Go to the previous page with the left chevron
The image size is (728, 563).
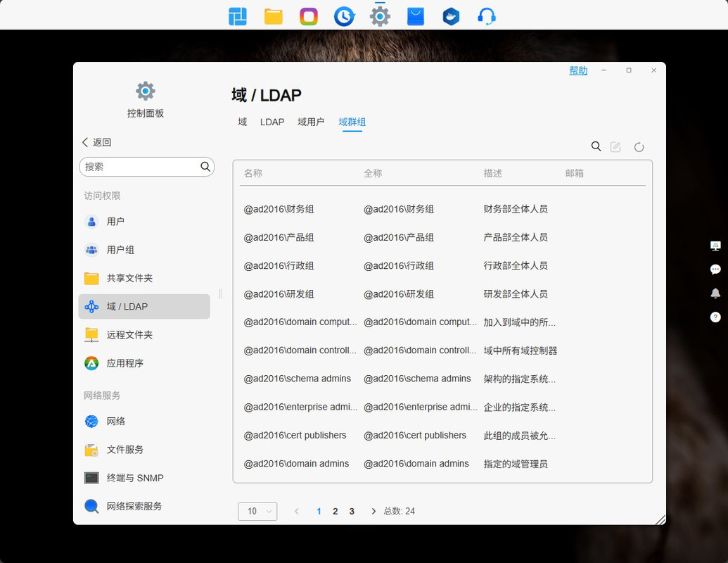[x=297, y=512]
